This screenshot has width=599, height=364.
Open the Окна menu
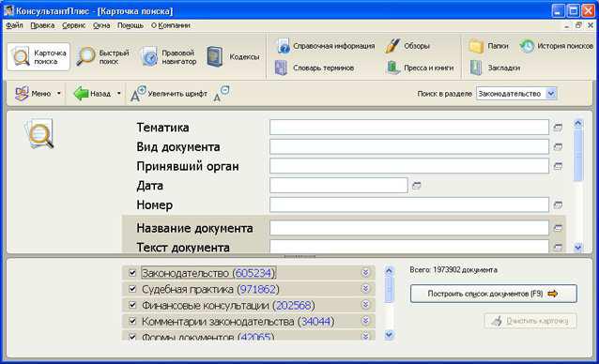[x=101, y=25]
